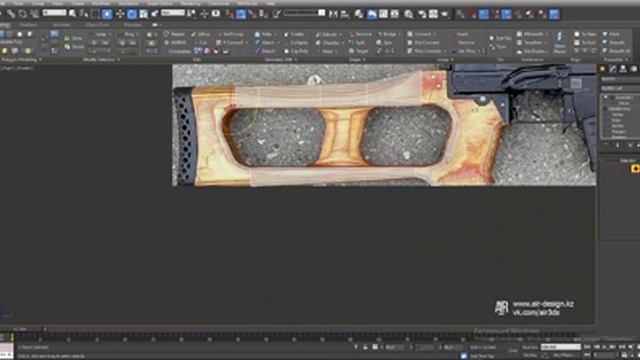This screenshot has width=640, height=360.
Task: Click the Play Animation button
Action: [604, 347]
